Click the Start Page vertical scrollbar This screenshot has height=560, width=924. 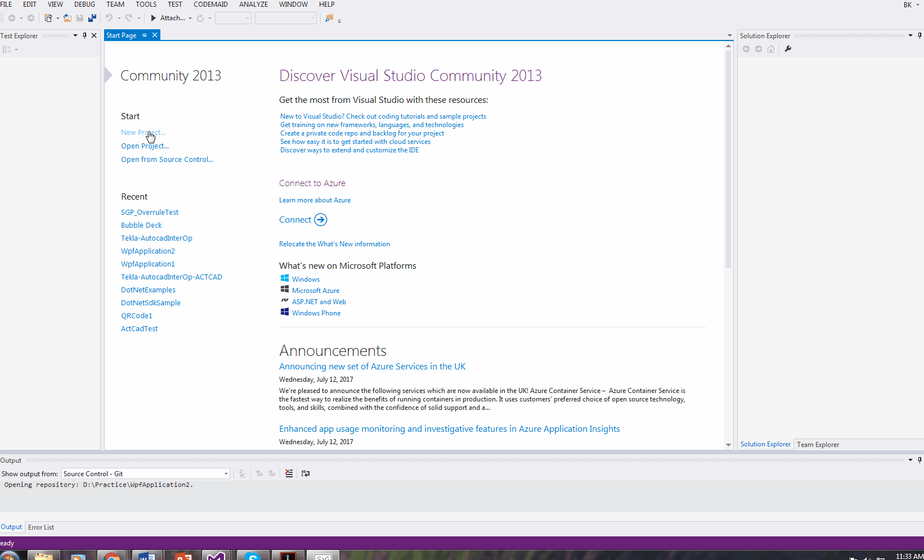pyautogui.click(x=728, y=169)
